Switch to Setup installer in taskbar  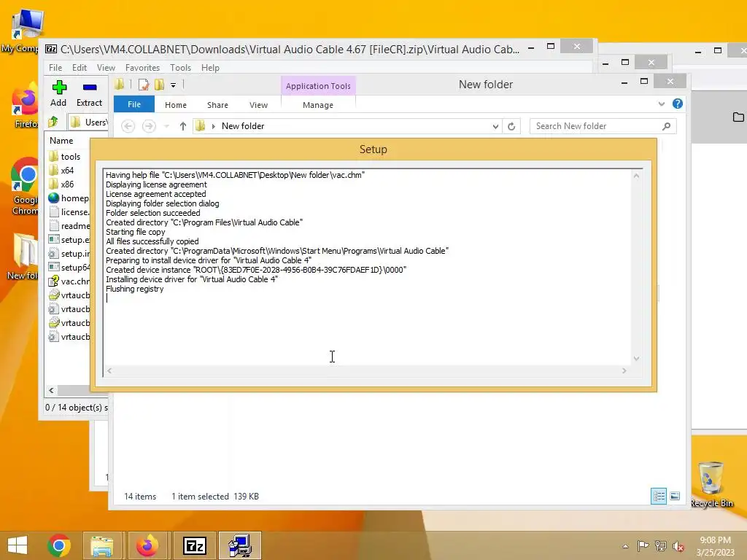pyautogui.click(x=240, y=545)
